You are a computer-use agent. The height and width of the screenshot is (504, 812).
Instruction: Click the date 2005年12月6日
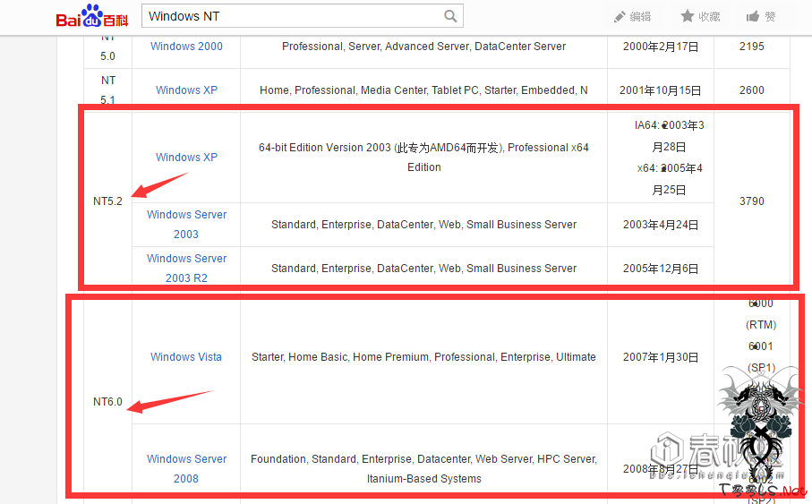coord(661,269)
